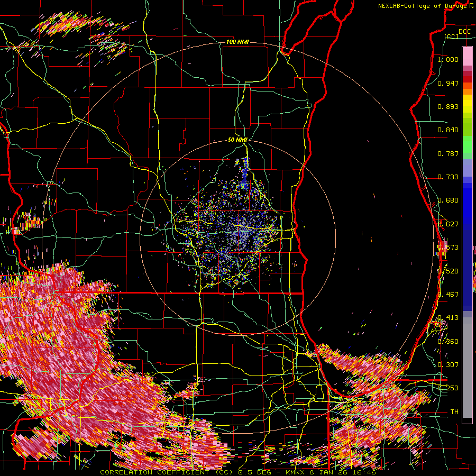Select the 0.307 legend value

[448, 365]
